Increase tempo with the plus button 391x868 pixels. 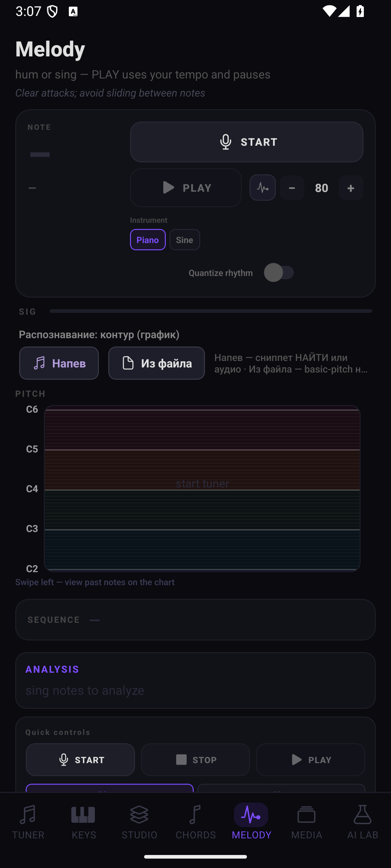(351, 188)
